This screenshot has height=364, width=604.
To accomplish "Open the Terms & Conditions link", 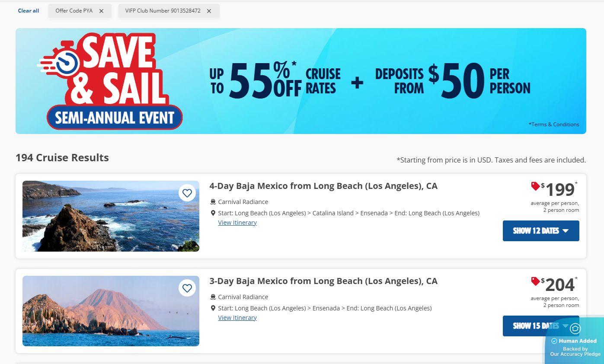I will click(554, 124).
